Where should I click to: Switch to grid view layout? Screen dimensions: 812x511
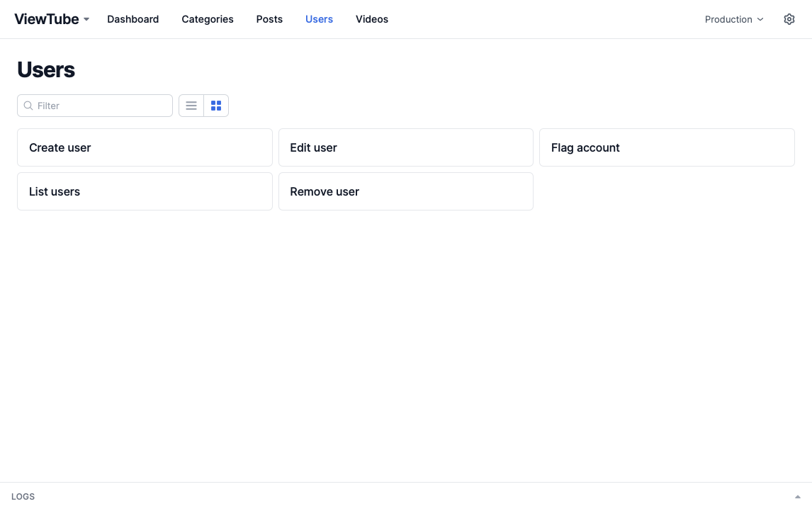click(x=216, y=106)
